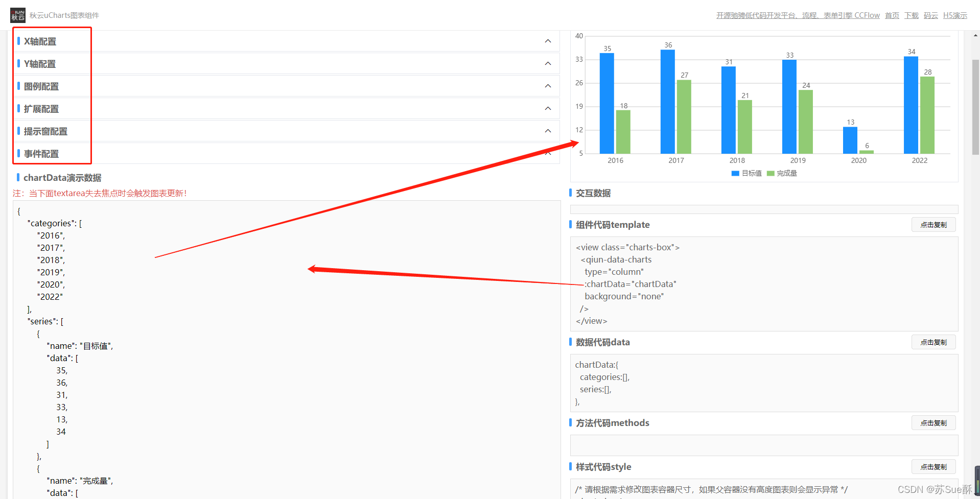Click the 2016 blue bar labeled 35
The width and height of the screenshot is (980, 499).
(607, 103)
